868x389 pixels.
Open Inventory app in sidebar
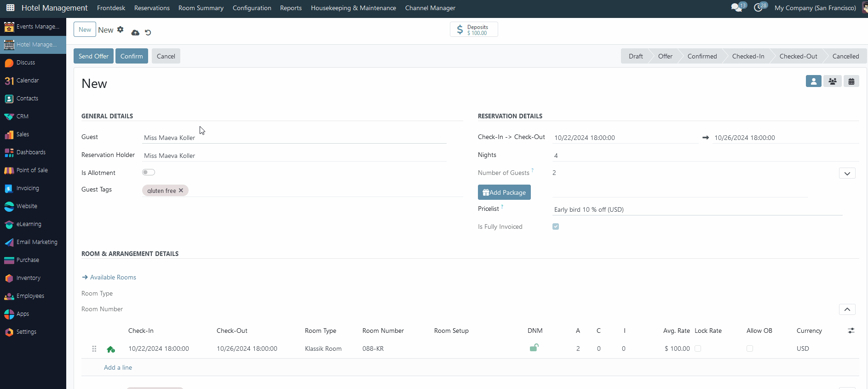click(x=33, y=278)
